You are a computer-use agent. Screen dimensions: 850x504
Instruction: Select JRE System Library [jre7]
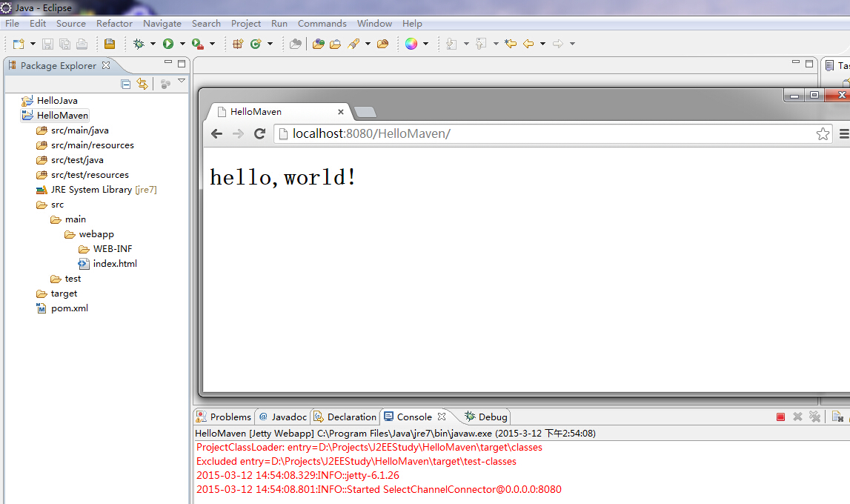tap(96, 190)
